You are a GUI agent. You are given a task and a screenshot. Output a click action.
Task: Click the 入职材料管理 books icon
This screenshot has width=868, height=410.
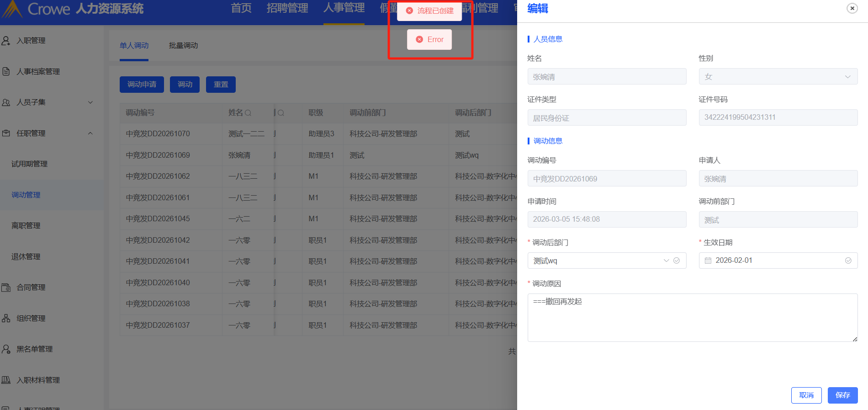click(x=6, y=380)
